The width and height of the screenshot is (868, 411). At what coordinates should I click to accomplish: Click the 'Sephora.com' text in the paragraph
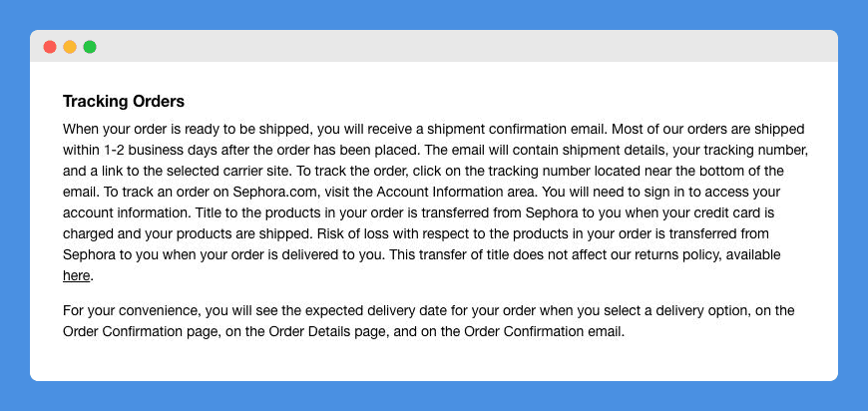(x=276, y=192)
